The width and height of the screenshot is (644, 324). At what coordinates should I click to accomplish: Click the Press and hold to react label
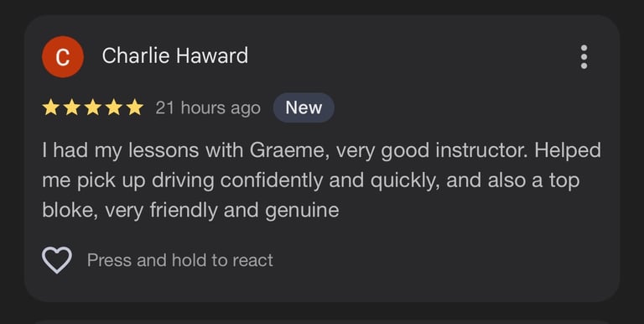tap(180, 260)
